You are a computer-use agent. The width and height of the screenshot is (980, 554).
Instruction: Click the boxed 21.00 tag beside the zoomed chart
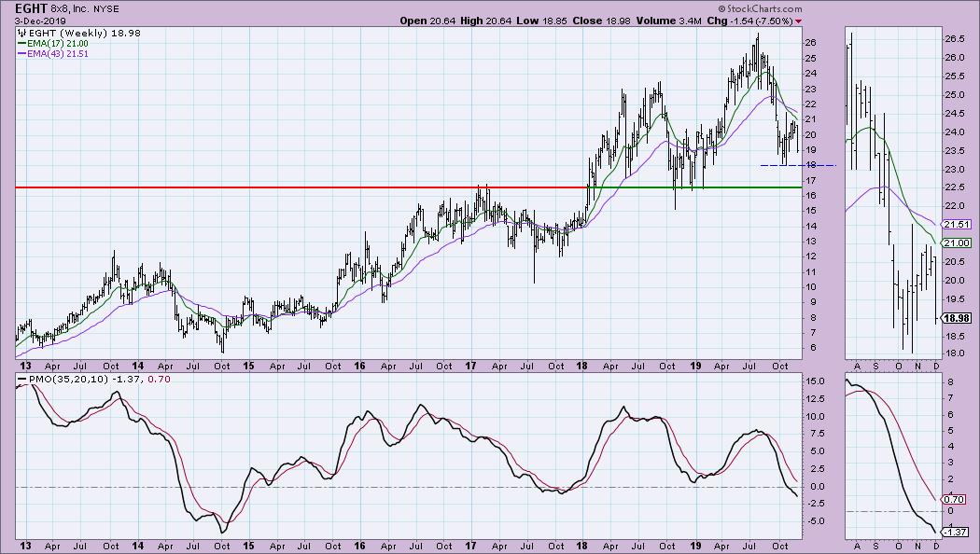coord(957,243)
